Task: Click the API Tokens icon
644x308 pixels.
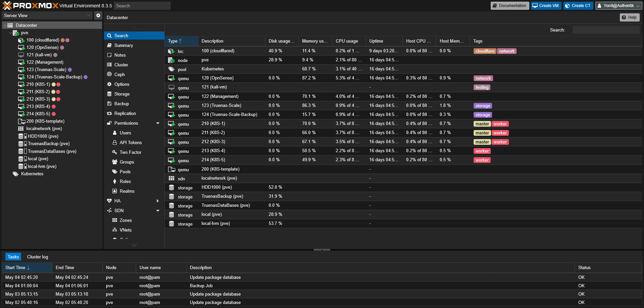Action: tap(115, 142)
